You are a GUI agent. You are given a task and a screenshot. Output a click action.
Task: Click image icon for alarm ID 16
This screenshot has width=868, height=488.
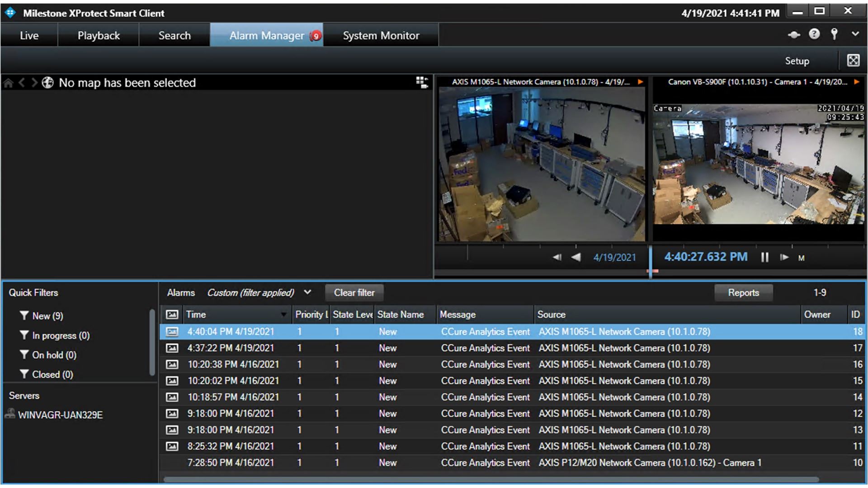[x=172, y=364]
